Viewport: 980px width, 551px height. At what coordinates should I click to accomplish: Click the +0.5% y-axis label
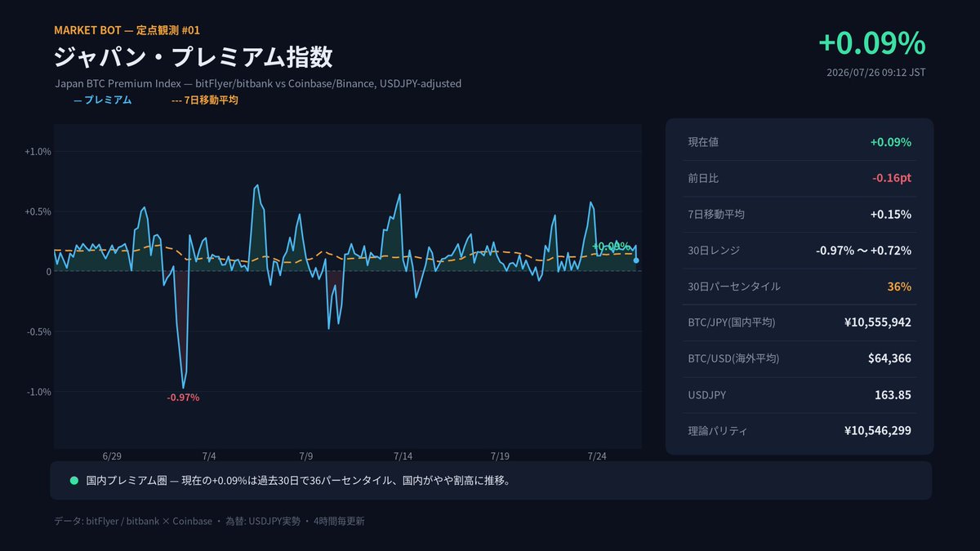click(38, 211)
